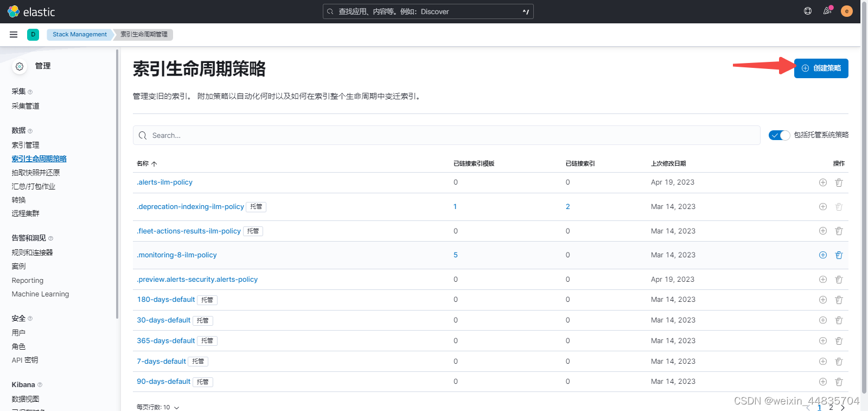Click the 创建策略 button

[821, 68]
